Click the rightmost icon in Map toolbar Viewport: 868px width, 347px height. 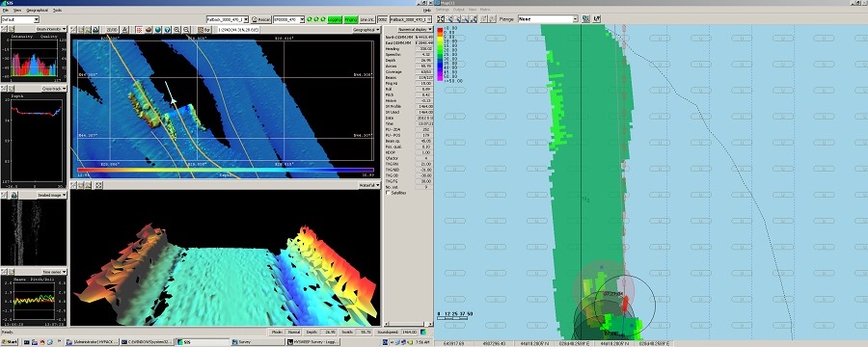coord(597,19)
